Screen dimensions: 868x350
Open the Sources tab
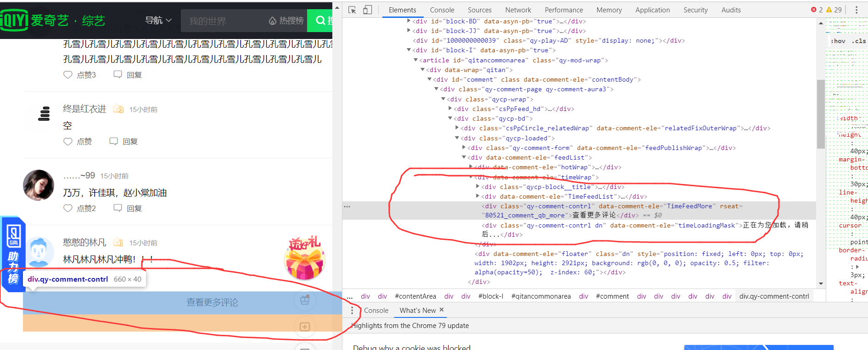click(480, 10)
